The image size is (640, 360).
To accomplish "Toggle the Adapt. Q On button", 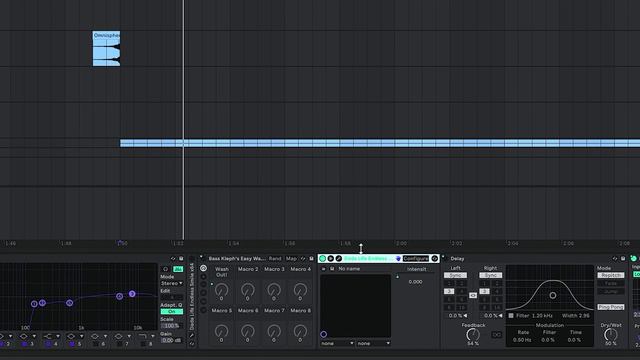I will pos(171,311).
